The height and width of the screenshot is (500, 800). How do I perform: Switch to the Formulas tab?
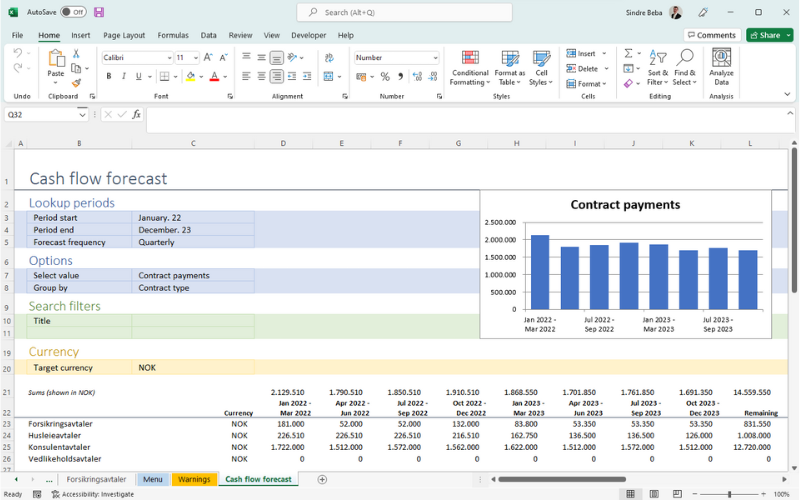[x=173, y=35]
